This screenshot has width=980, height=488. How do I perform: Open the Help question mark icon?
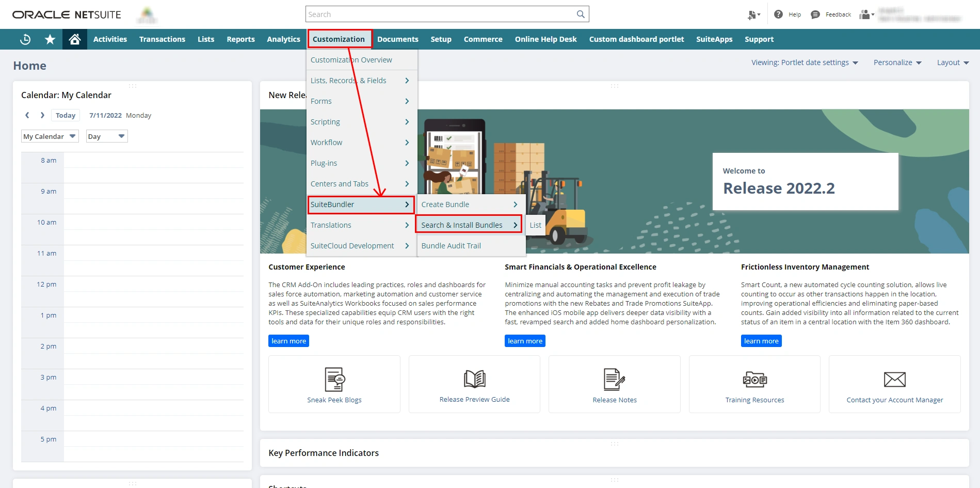tap(779, 14)
